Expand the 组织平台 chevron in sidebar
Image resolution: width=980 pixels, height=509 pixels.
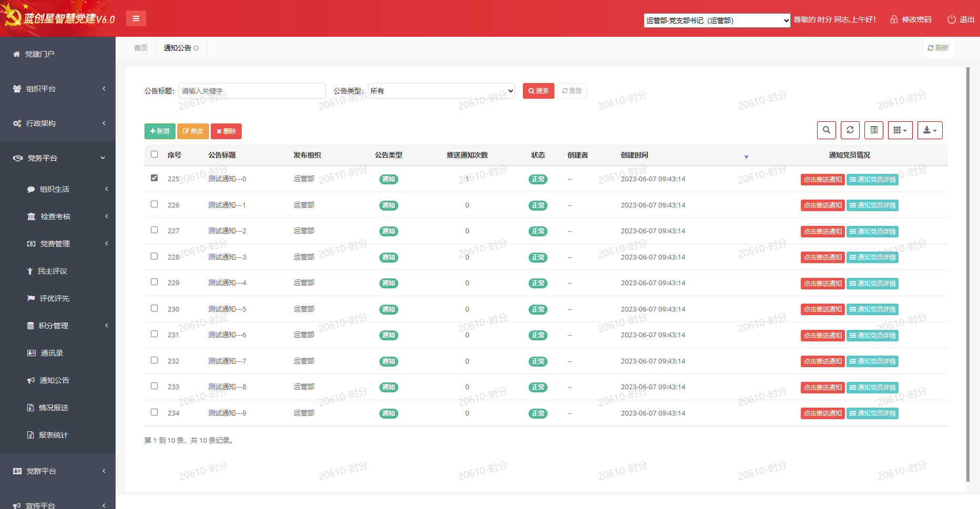point(104,89)
